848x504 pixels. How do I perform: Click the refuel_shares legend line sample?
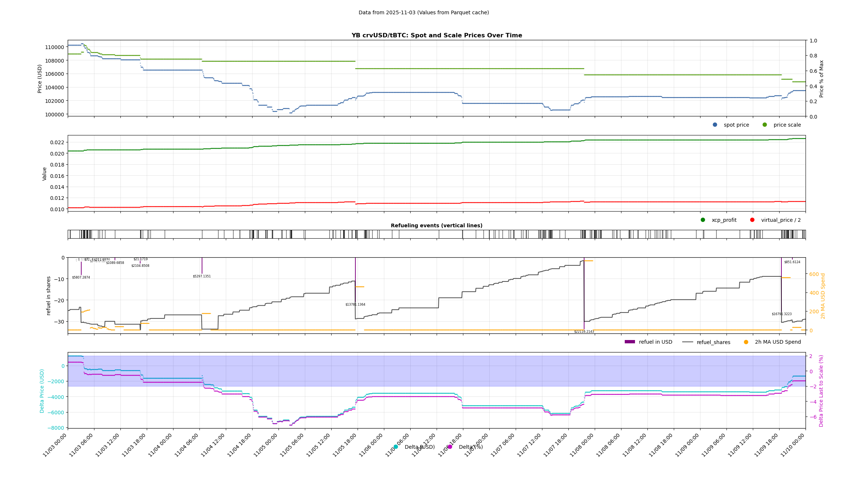pos(687,342)
